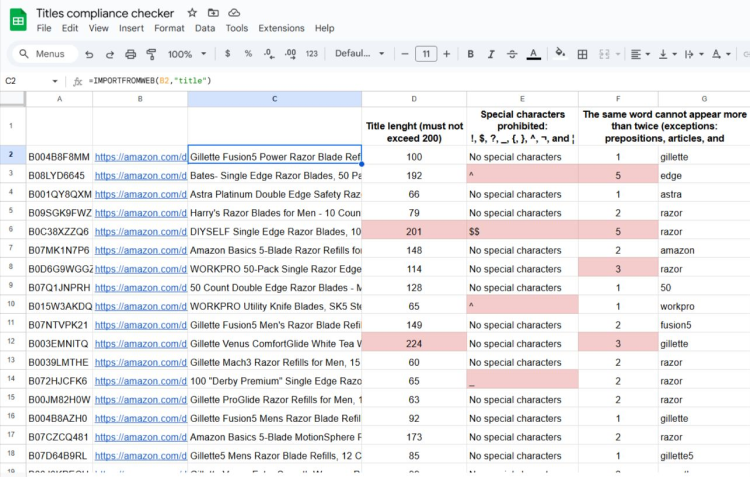This screenshot has height=477, width=750.
Task: Select cell 'Astra Platinum Double Edge Safety'
Action: pos(275,194)
